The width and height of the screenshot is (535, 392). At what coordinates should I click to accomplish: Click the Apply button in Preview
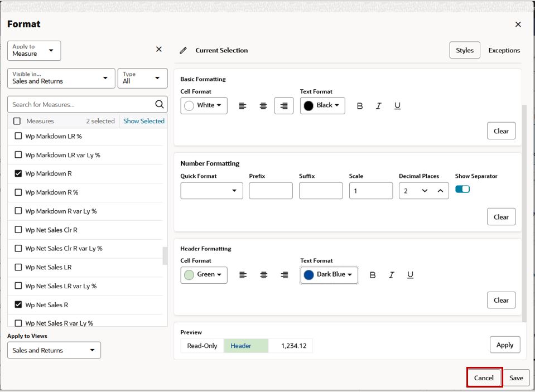coord(505,345)
